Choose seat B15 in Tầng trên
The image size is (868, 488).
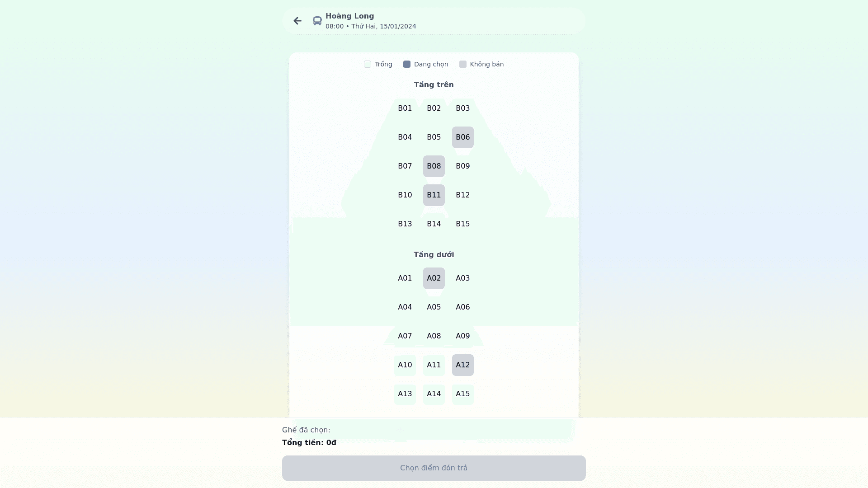click(462, 224)
